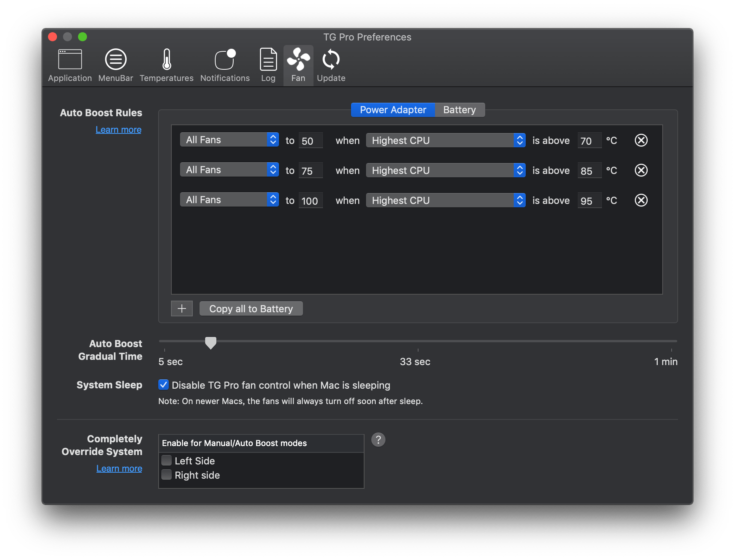Delete the rule above 70 °C
The width and height of the screenshot is (735, 560).
click(641, 140)
